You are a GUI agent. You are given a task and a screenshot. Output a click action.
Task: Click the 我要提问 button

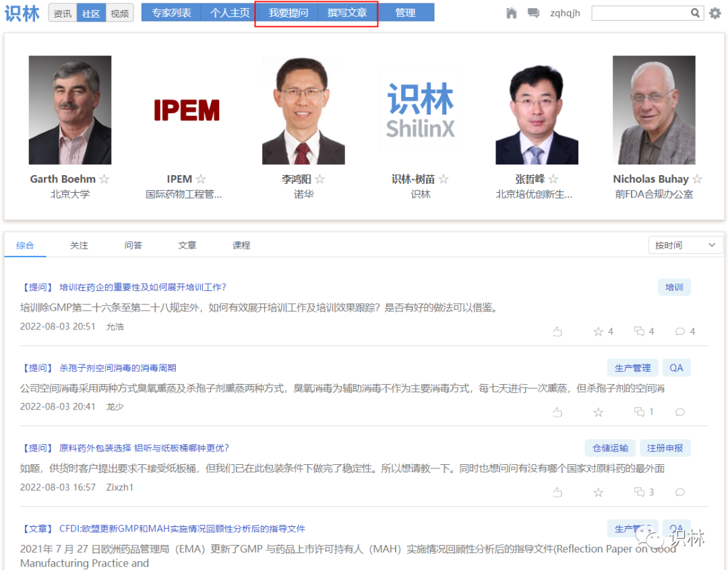click(x=288, y=13)
